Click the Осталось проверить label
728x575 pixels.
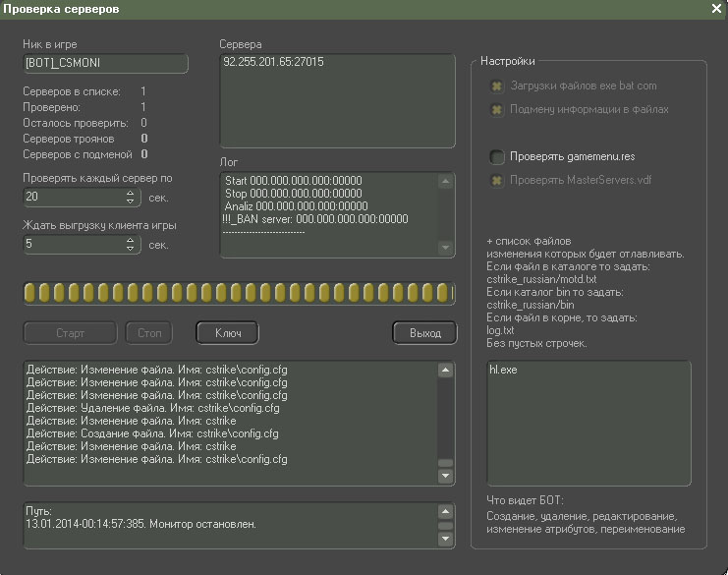[x=76, y=123]
